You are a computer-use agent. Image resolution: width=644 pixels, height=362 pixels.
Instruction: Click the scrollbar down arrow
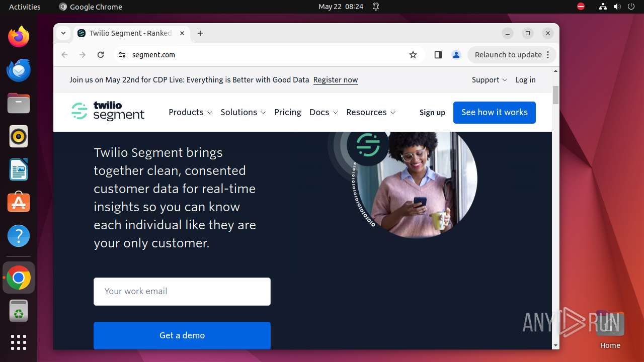click(x=555, y=345)
